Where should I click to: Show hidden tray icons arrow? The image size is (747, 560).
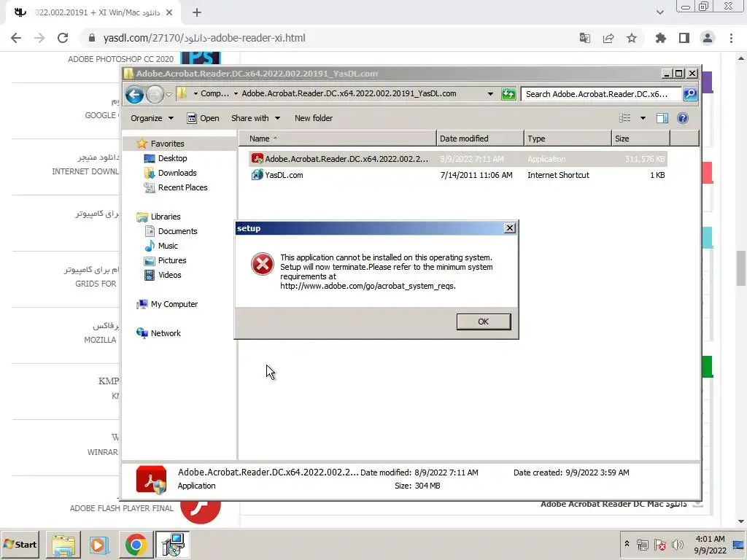(x=627, y=544)
